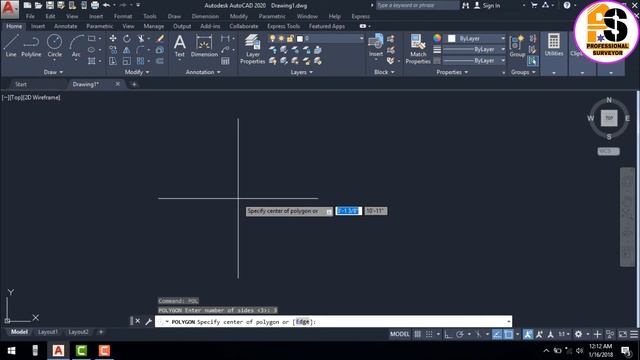Select the Scale tool

(127, 61)
